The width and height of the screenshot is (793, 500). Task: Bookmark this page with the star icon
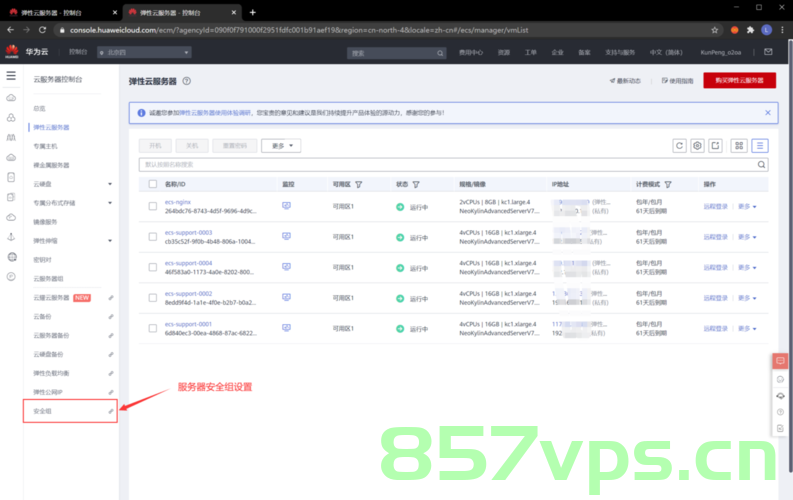(x=715, y=30)
